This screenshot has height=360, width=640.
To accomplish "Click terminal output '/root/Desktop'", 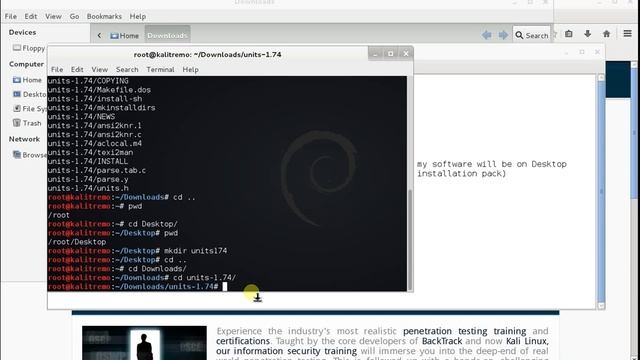I will pos(77,242).
